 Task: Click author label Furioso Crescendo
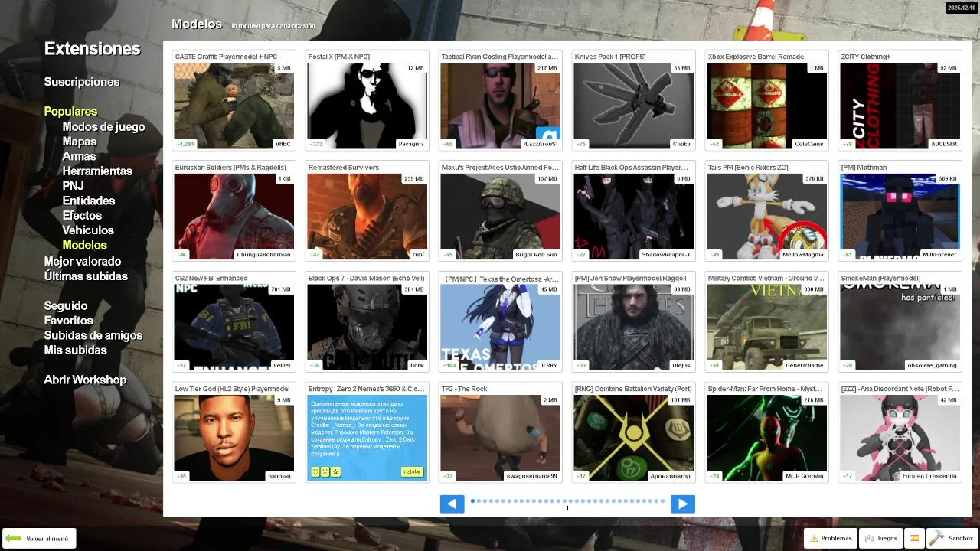pos(931,477)
